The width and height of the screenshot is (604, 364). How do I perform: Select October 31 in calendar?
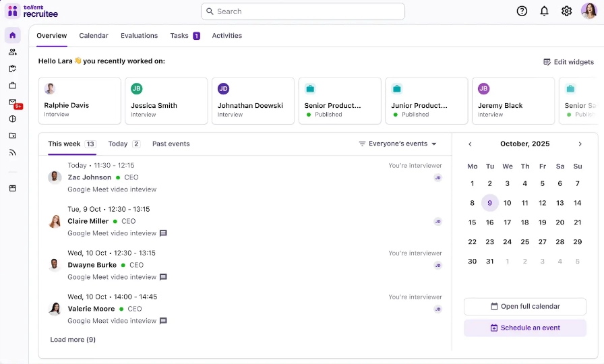pos(489,262)
